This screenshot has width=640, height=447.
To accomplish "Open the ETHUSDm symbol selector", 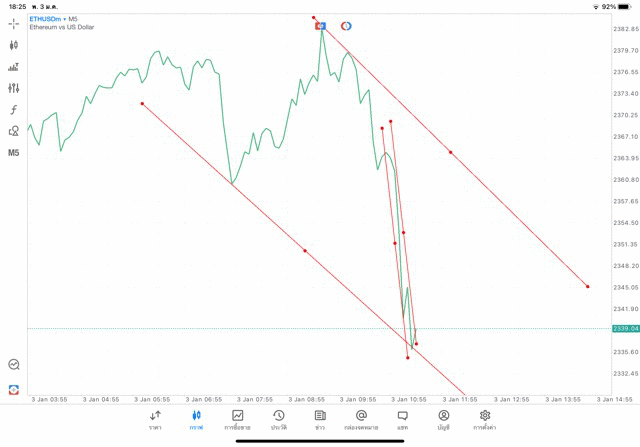I will [47, 19].
